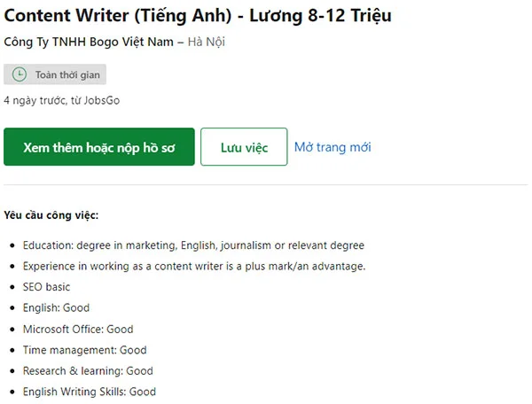Click the Microsoft Office: Good bullet item
The width and height of the screenshot is (532, 404).
click(78, 329)
